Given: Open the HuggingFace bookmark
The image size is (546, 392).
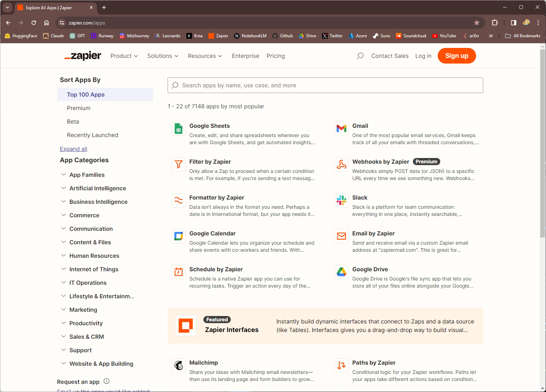Looking at the screenshot, I should pos(21,36).
